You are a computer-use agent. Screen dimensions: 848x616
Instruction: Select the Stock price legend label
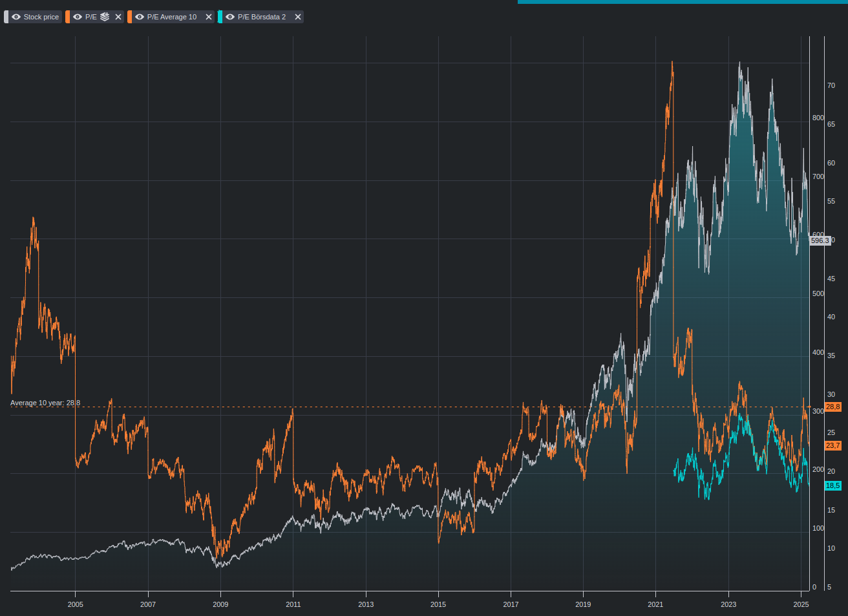41,17
